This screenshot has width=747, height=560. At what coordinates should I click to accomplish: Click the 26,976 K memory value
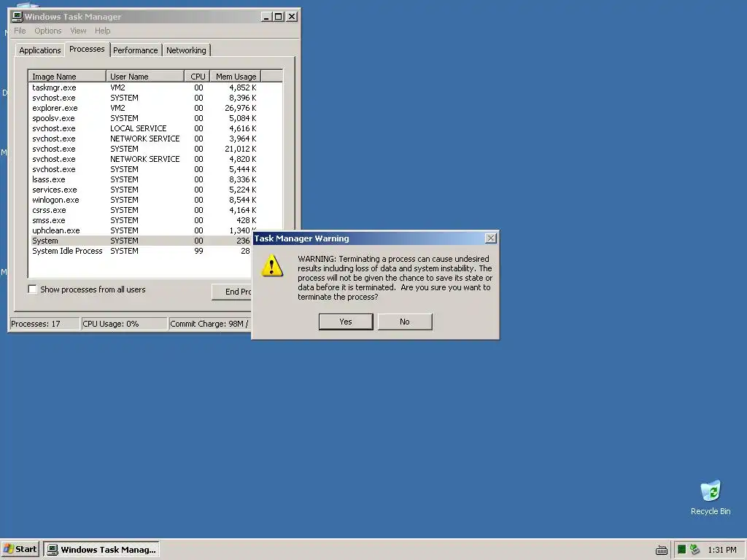[x=240, y=108]
